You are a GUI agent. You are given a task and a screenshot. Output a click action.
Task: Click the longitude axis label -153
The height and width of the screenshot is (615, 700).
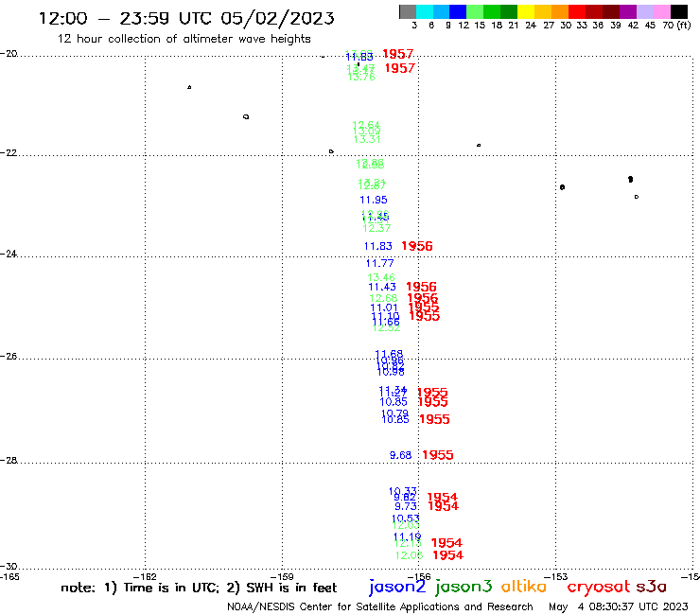click(x=555, y=576)
